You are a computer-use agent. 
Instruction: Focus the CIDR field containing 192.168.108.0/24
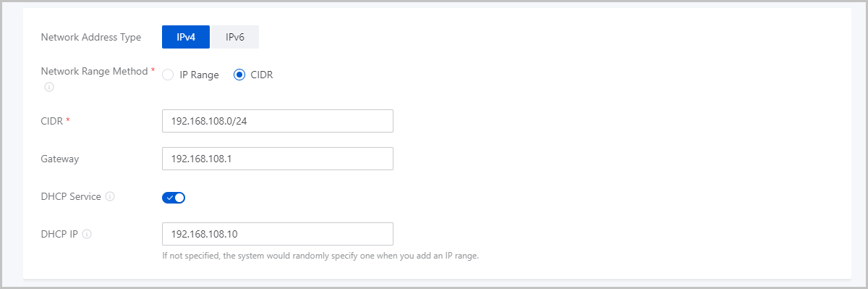[278, 121]
